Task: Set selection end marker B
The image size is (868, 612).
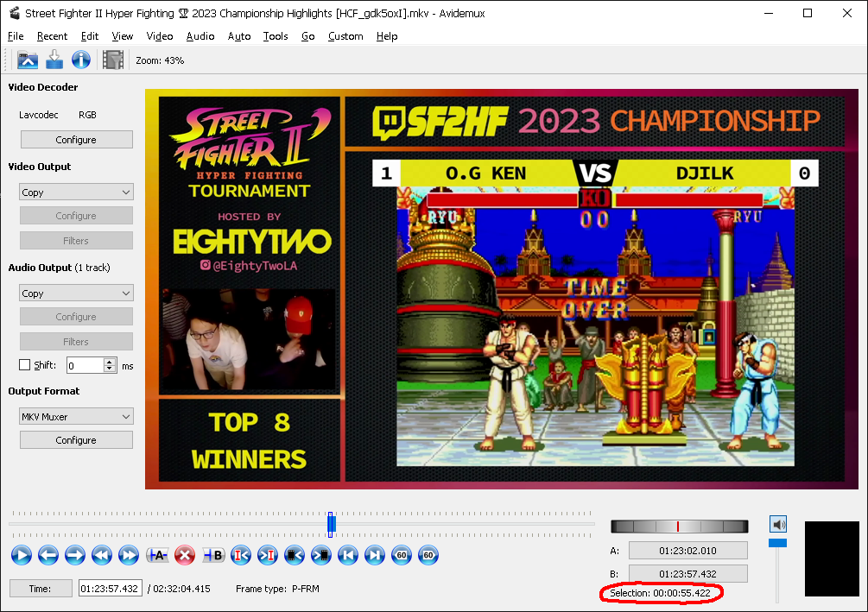Action: coord(213,555)
